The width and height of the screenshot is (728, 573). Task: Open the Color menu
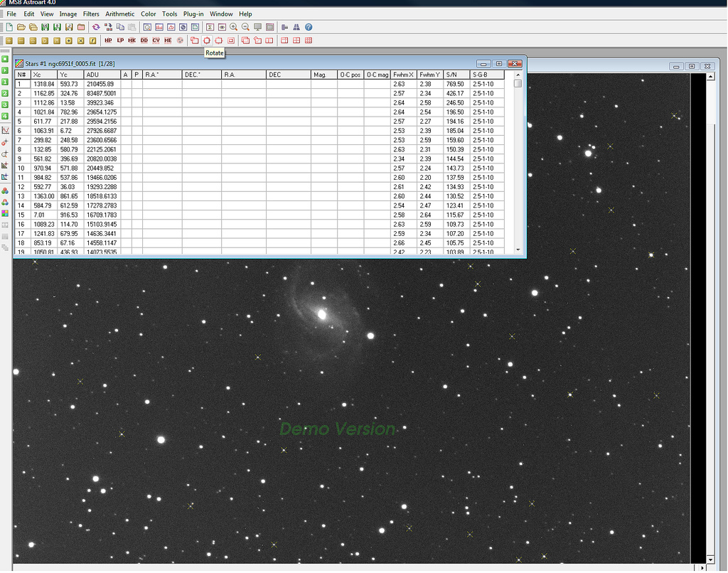[149, 14]
